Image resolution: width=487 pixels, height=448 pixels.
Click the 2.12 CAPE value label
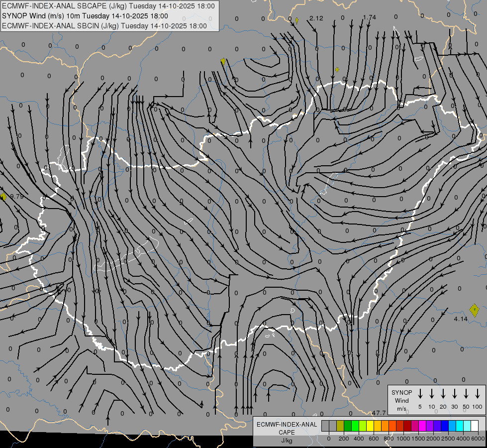tap(316, 18)
